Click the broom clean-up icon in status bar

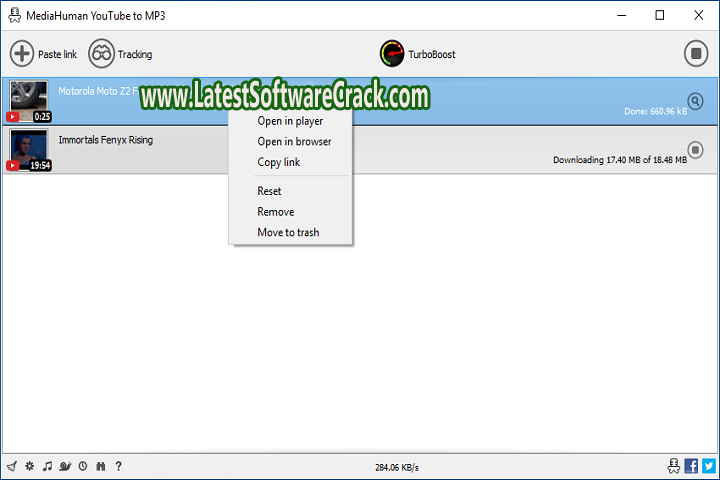(x=11, y=466)
